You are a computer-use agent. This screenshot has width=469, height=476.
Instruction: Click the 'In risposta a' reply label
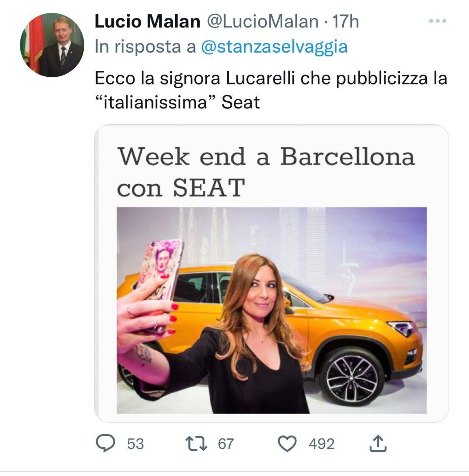145,46
